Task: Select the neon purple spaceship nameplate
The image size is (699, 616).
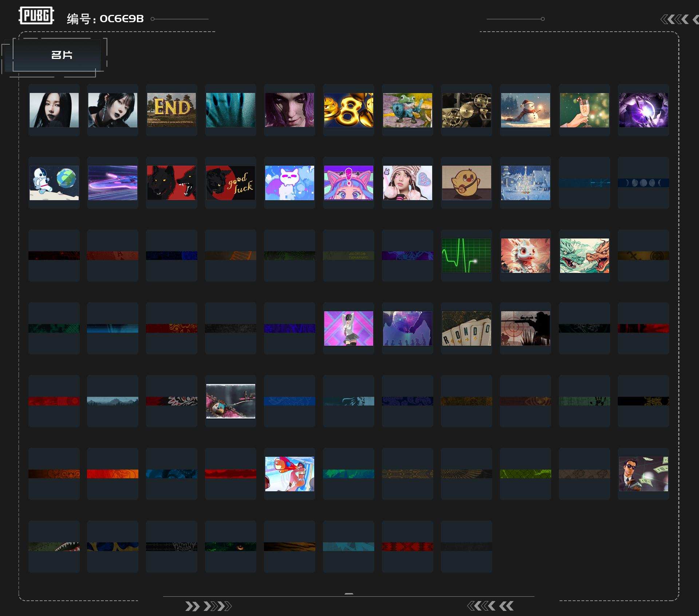Action: (113, 183)
